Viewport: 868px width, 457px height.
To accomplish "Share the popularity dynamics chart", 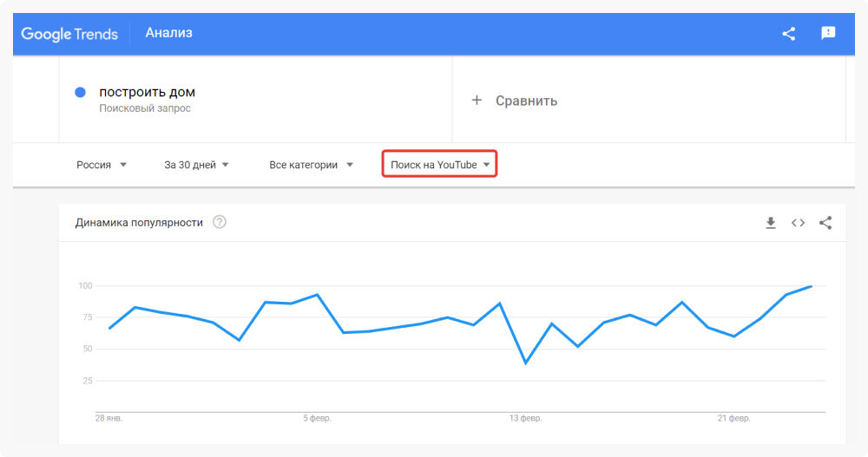I will (x=825, y=223).
